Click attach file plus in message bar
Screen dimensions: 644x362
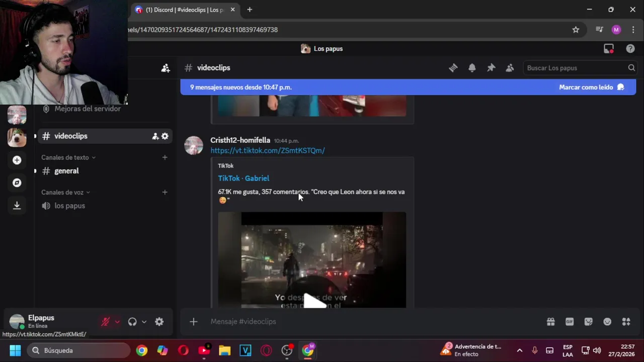[193, 322]
